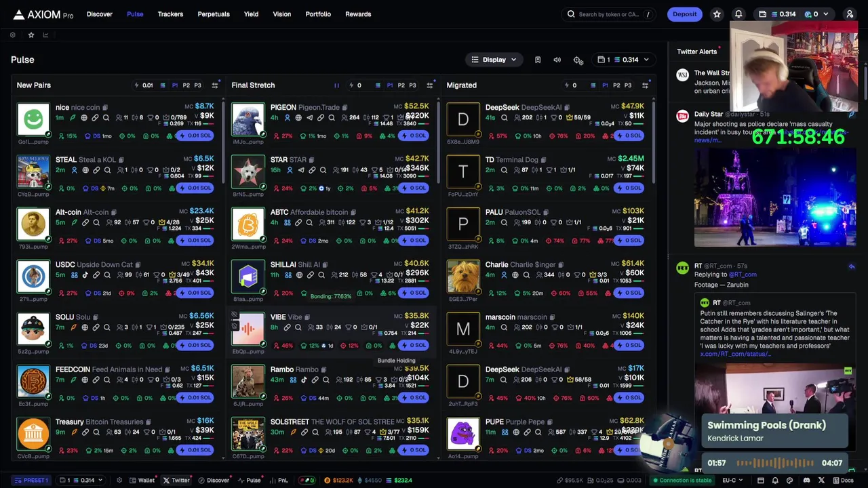Screen dimensions: 868x488
Task: Open notifications bell in top bar
Action: point(738,14)
